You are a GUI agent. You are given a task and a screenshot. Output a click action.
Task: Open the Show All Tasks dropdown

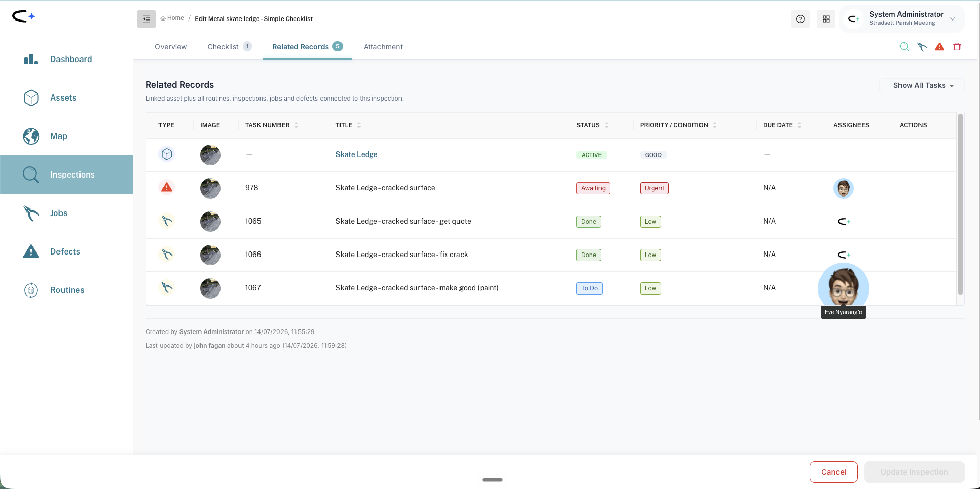click(x=923, y=86)
